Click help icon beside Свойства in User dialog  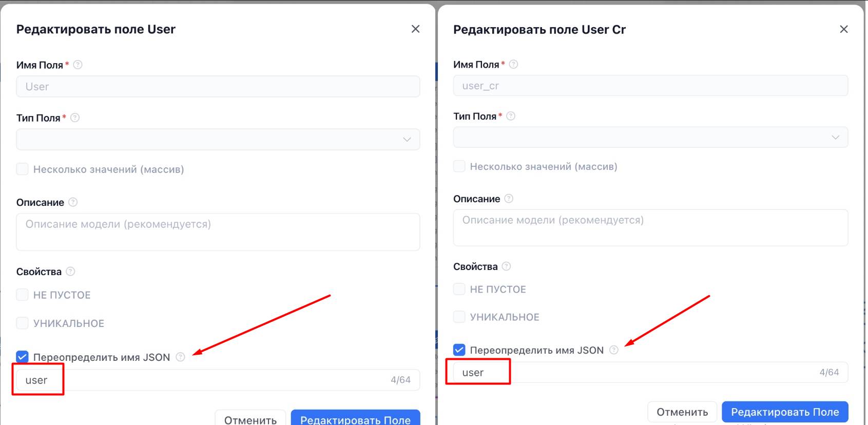coord(70,272)
